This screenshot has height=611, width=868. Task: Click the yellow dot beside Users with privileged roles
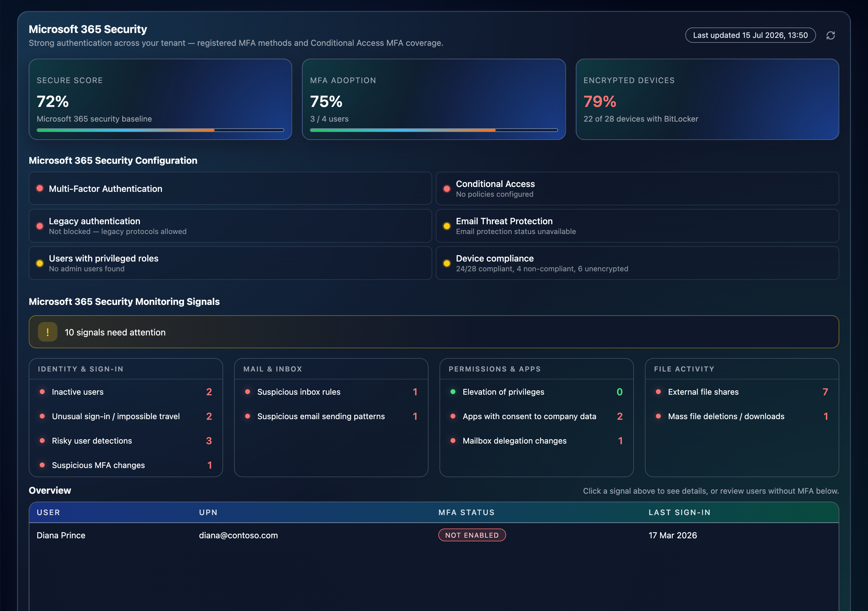click(40, 263)
